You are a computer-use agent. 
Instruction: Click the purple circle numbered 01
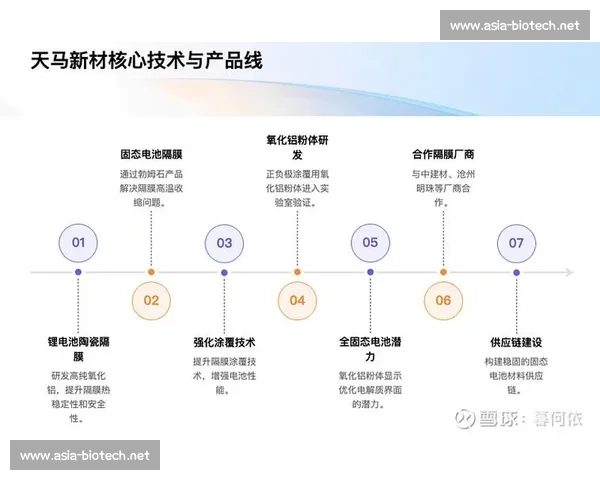[x=78, y=242]
